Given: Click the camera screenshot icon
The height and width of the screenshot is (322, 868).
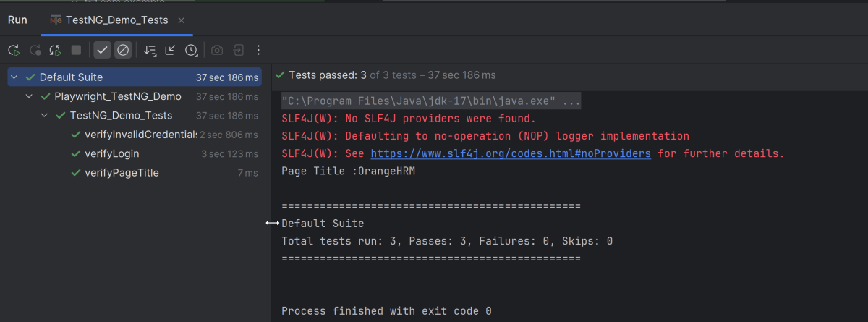Looking at the screenshot, I should [217, 50].
